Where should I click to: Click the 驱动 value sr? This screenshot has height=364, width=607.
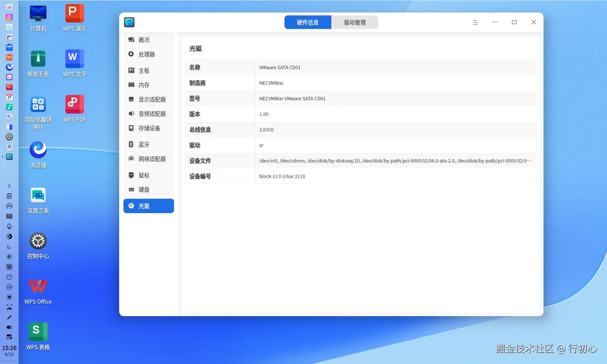[261, 145]
